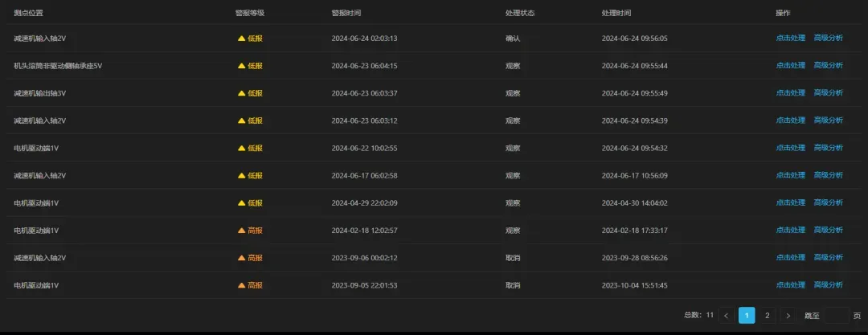The width and height of the screenshot is (868, 335).
Task: Switch to page 2 of alarms
Action: [768, 316]
